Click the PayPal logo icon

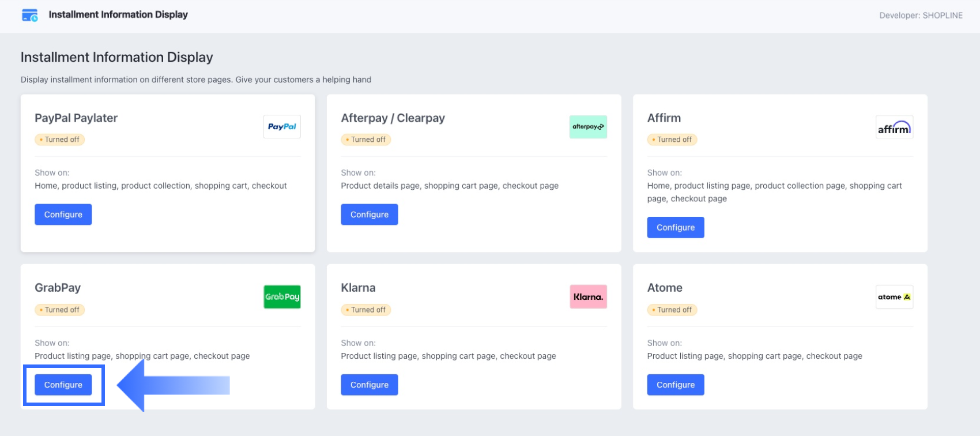(282, 127)
